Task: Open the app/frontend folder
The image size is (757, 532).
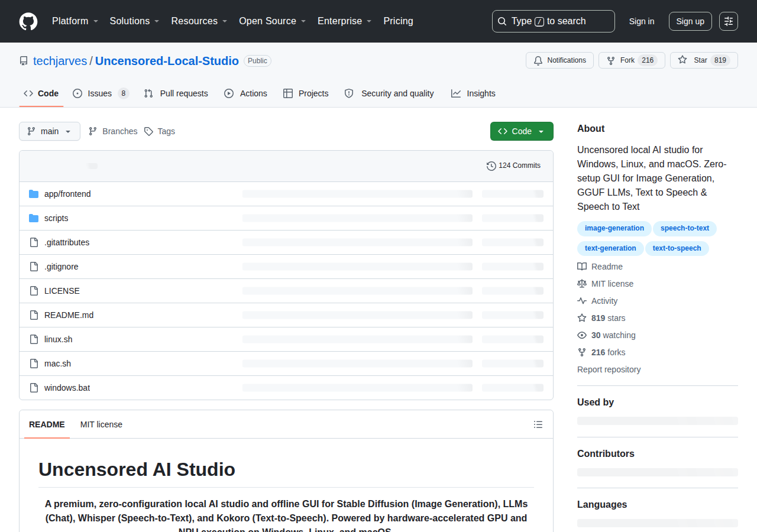Action: tap(67, 194)
